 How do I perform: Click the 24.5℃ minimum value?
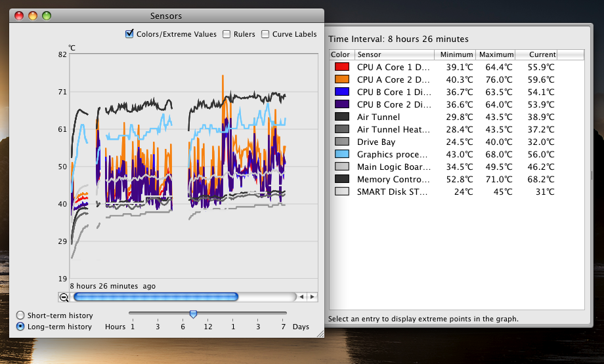[459, 142]
